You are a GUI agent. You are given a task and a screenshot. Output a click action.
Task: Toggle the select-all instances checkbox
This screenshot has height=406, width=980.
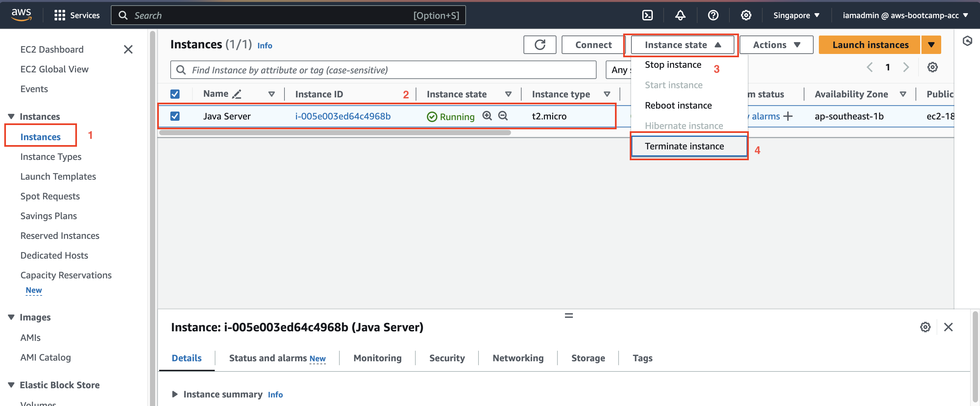coord(175,94)
